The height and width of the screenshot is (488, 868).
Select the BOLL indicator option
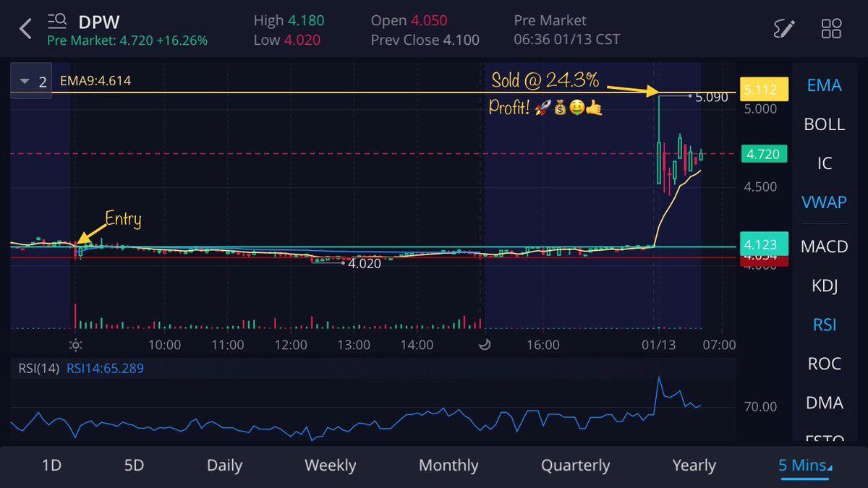tap(824, 124)
